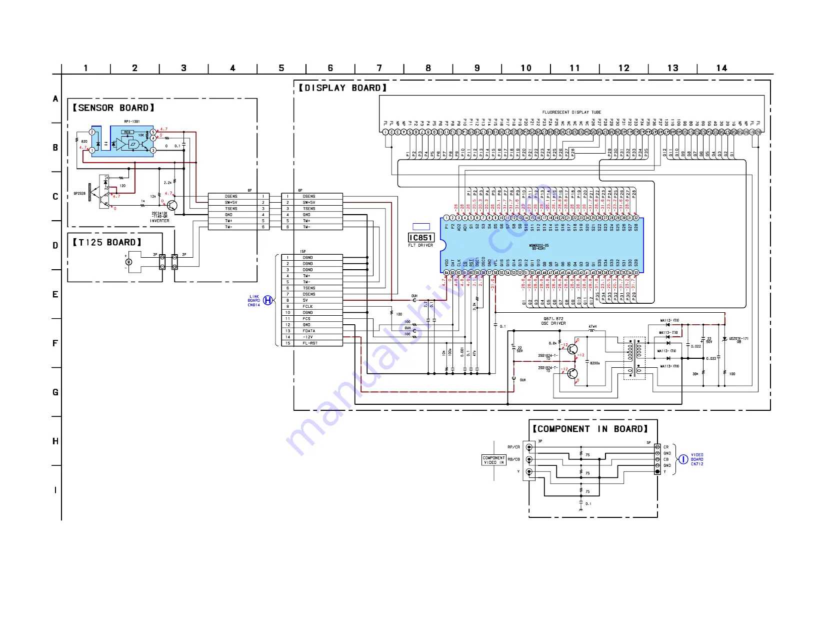Click the "CR" pin label on the 5P connector

click(666, 447)
